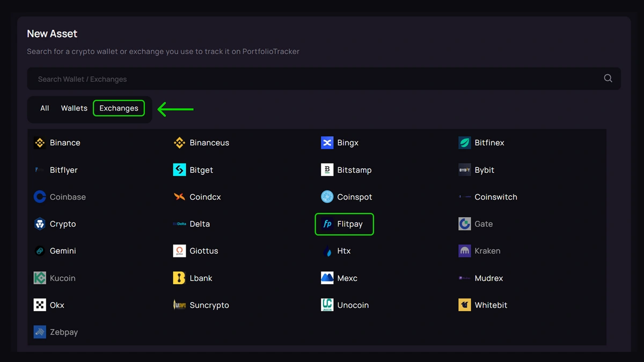Image resolution: width=644 pixels, height=362 pixels.
Task: Click the search magnifier icon
Action: point(608,78)
